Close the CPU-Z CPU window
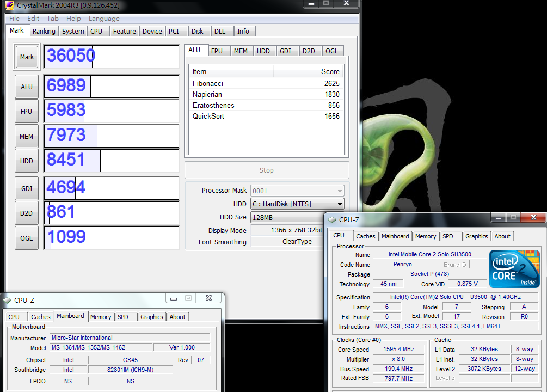The width and height of the screenshot is (547, 392). (x=533, y=218)
